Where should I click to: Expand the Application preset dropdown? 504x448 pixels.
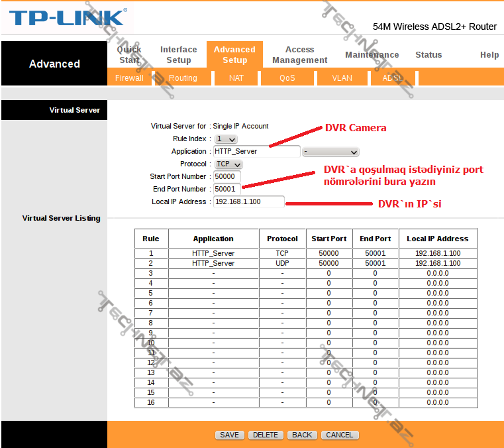pyautogui.click(x=330, y=152)
